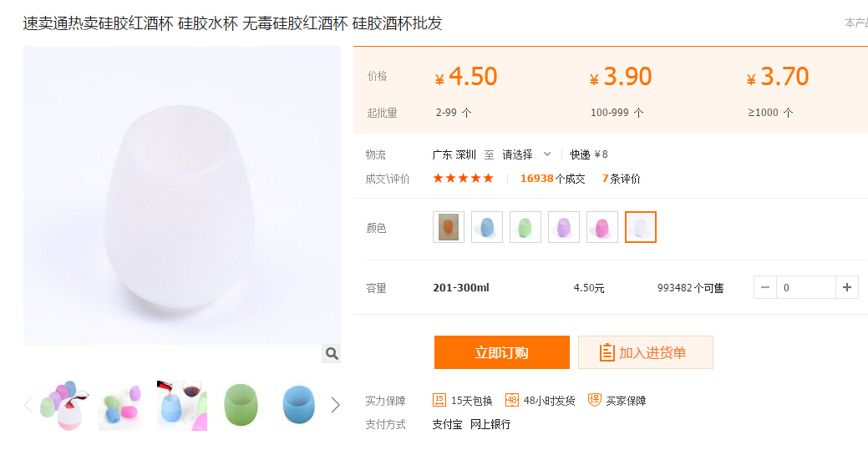Decrease quantity with the minus button

pyautogui.click(x=765, y=288)
